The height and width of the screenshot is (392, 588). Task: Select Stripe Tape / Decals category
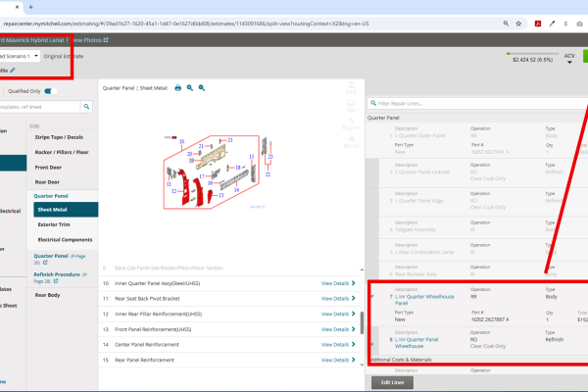pos(59,137)
